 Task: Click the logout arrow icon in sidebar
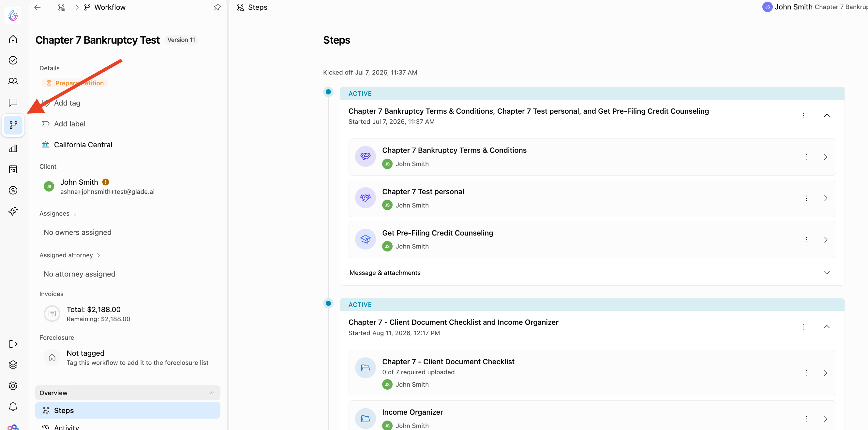point(13,344)
